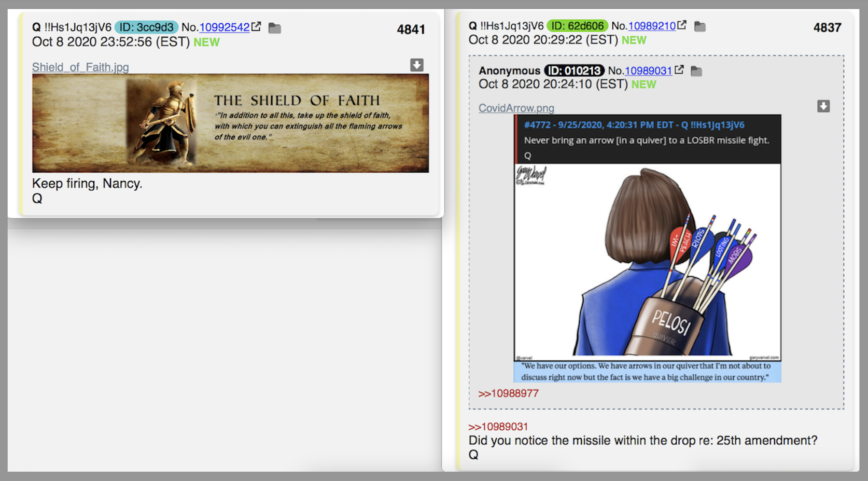Enlarge the Shield of Faith banner image
This screenshot has height=481, width=868.
pos(230,123)
